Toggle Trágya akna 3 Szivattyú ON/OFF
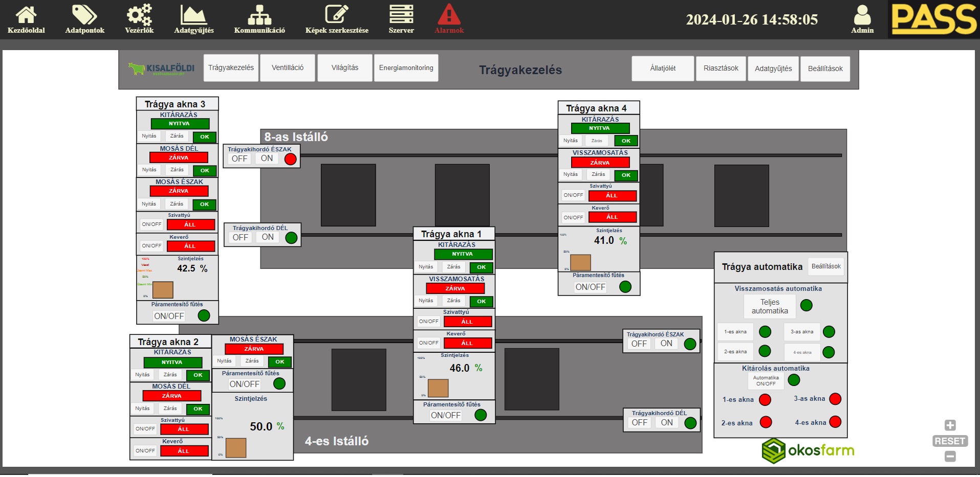 [x=151, y=224]
